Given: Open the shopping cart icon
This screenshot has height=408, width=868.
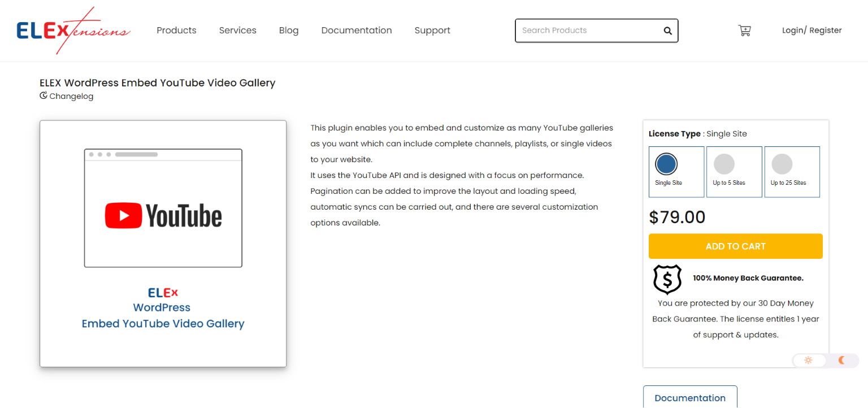Looking at the screenshot, I should point(745,31).
